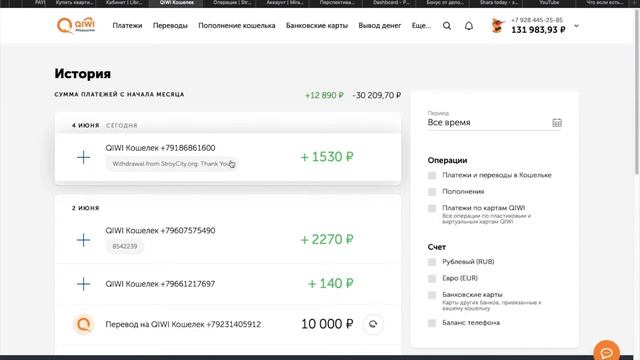Open Банковские карты section
This screenshot has height=360, width=640.
[317, 25]
